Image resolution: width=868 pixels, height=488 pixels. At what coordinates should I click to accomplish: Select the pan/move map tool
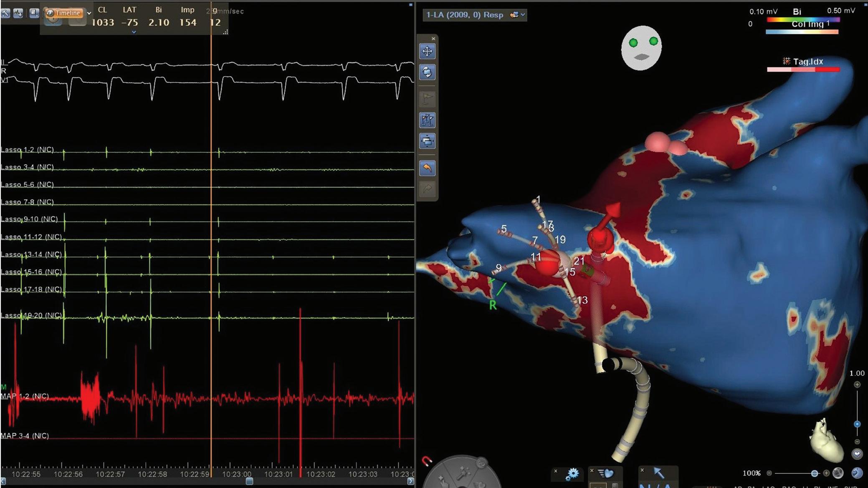click(x=427, y=51)
